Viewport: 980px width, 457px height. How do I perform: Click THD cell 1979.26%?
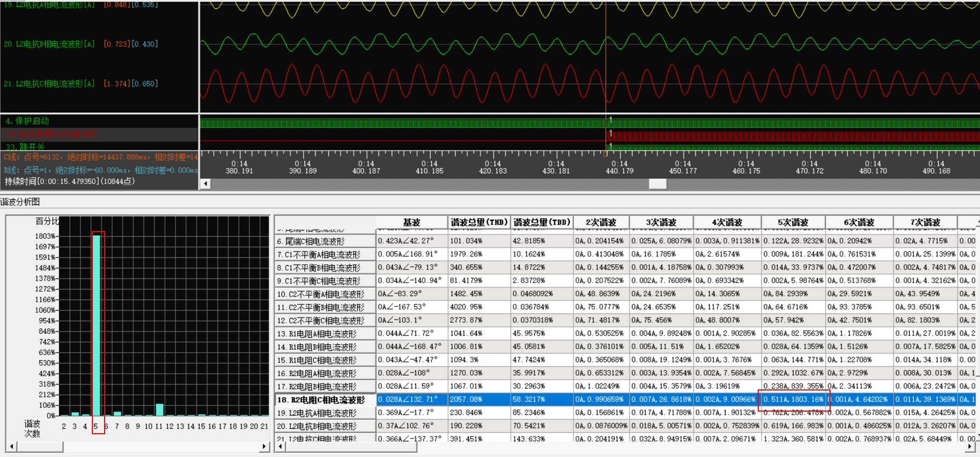click(479, 254)
